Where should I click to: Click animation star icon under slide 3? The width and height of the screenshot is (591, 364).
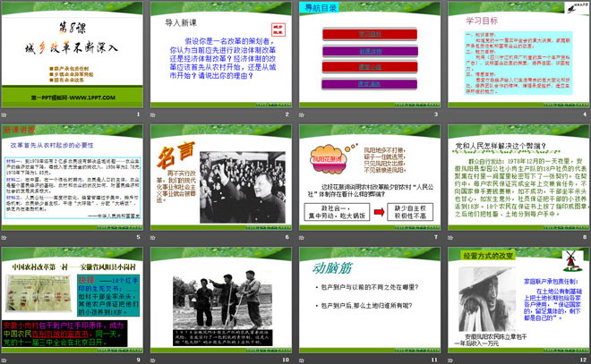point(302,114)
